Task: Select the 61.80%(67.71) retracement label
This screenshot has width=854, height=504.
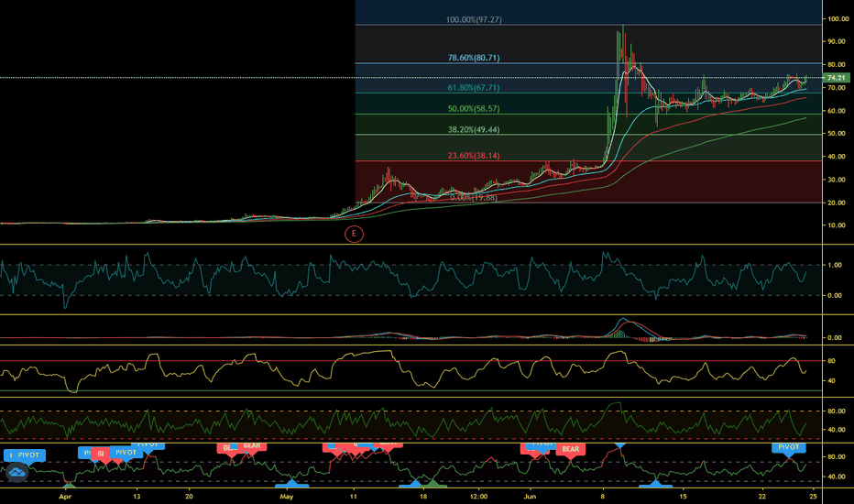Action: tap(474, 88)
